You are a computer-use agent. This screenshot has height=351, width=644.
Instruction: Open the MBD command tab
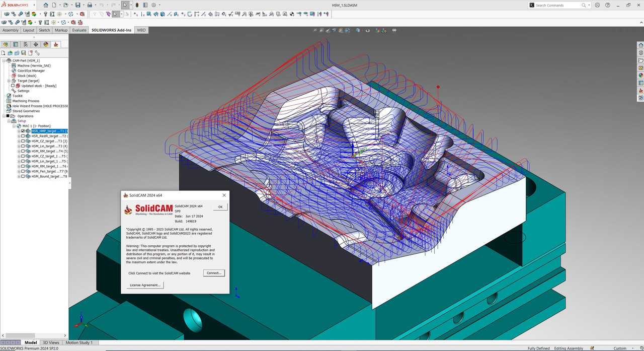pyautogui.click(x=141, y=30)
